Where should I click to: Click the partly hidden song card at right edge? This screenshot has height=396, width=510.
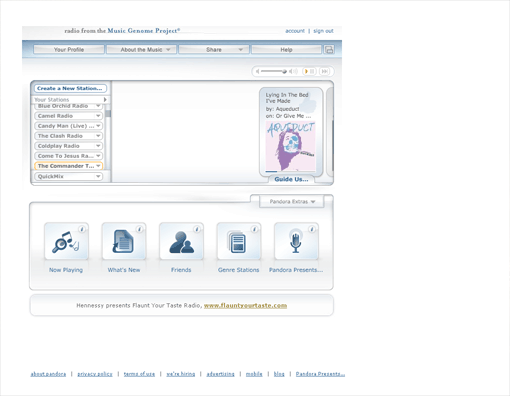(x=330, y=132)
